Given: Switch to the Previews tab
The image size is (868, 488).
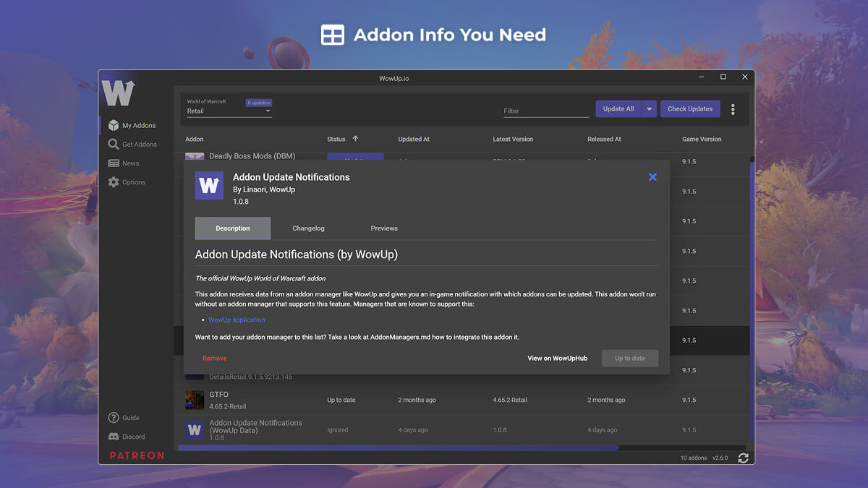Looking at the screenshot, I should [384, 228].
